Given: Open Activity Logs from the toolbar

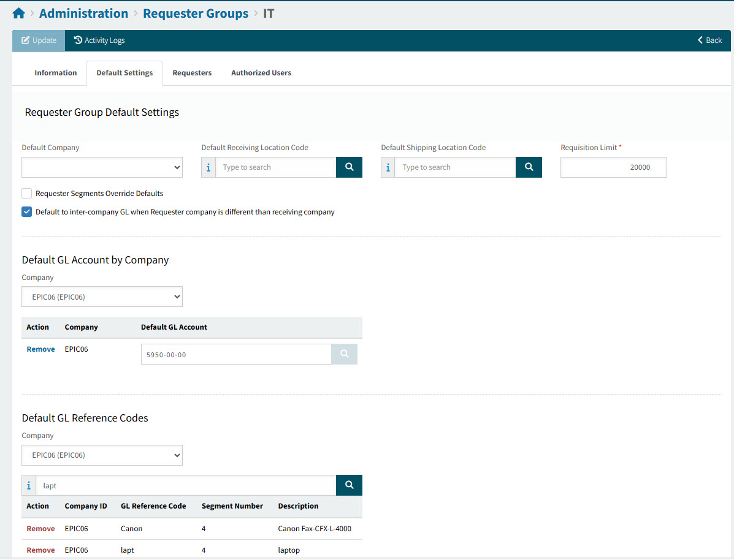Looking at the screenshot, I should 99,40.
